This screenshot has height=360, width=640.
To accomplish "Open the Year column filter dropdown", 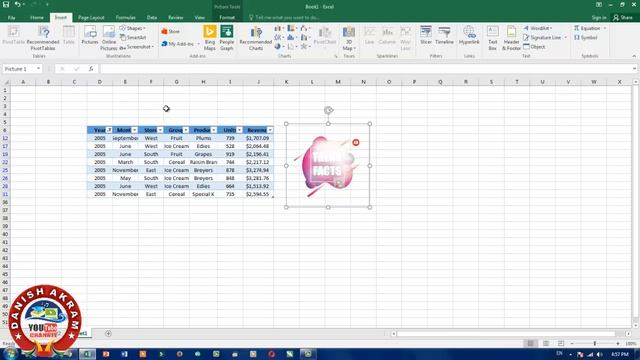I will [109, 130].
